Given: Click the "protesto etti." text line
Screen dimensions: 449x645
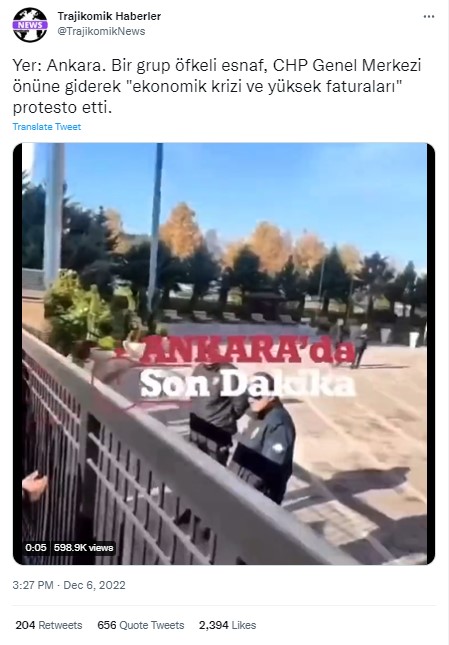Looking at the screenshot, I should click(x=62, y=108).
